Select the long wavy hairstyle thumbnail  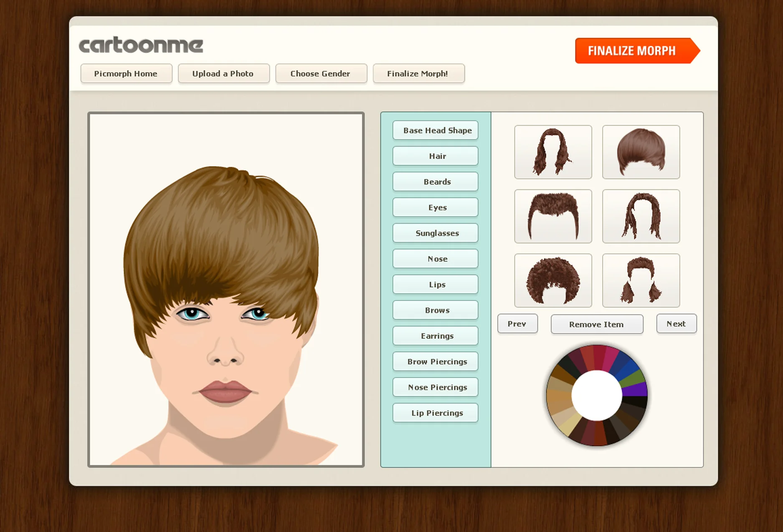click(552, 151)
